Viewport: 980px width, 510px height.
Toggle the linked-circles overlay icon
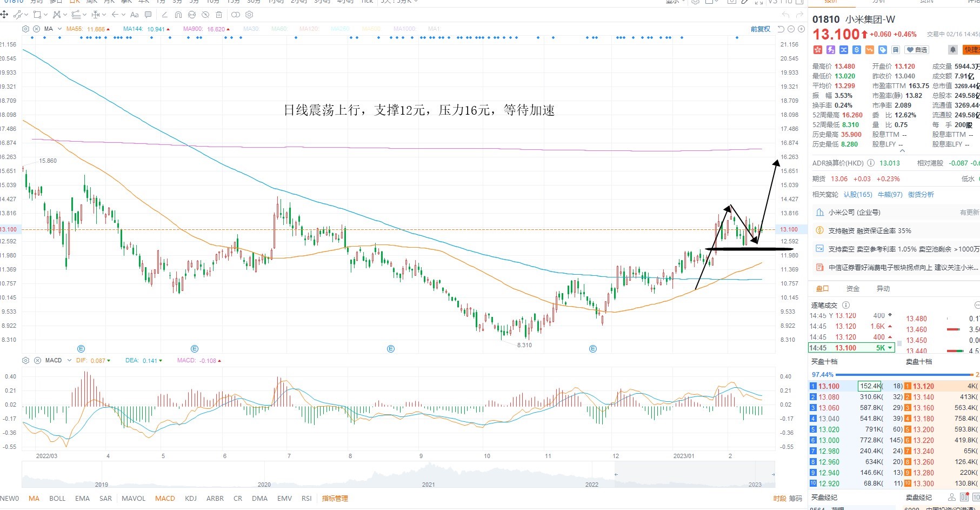tap(235, 15)
